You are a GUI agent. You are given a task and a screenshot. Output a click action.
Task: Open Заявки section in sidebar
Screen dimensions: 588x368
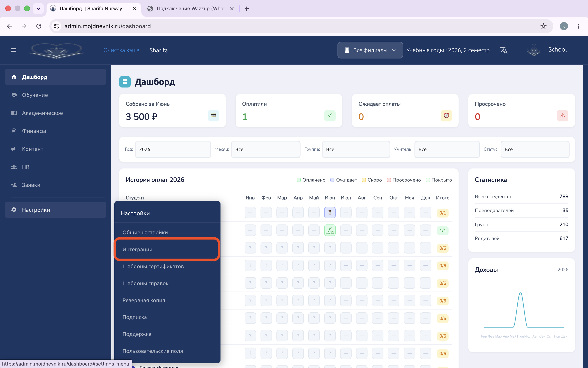click(x=55, y=185)
